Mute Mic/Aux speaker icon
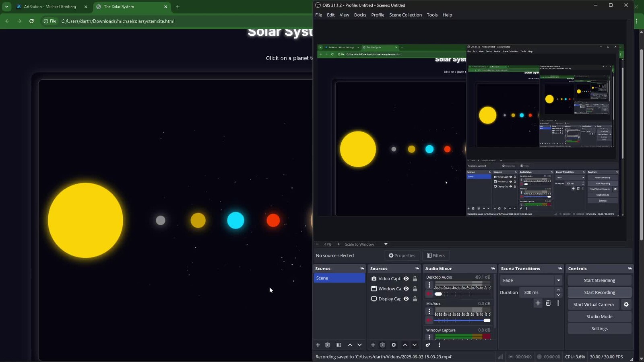Viewport: 644px width, 362px height. coord(429,321)
